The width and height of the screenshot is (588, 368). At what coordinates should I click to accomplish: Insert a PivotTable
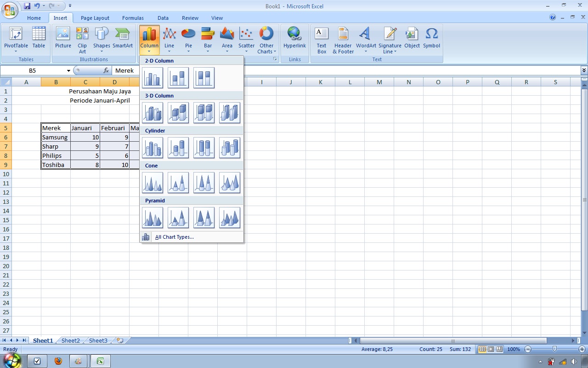click(16, 40)
